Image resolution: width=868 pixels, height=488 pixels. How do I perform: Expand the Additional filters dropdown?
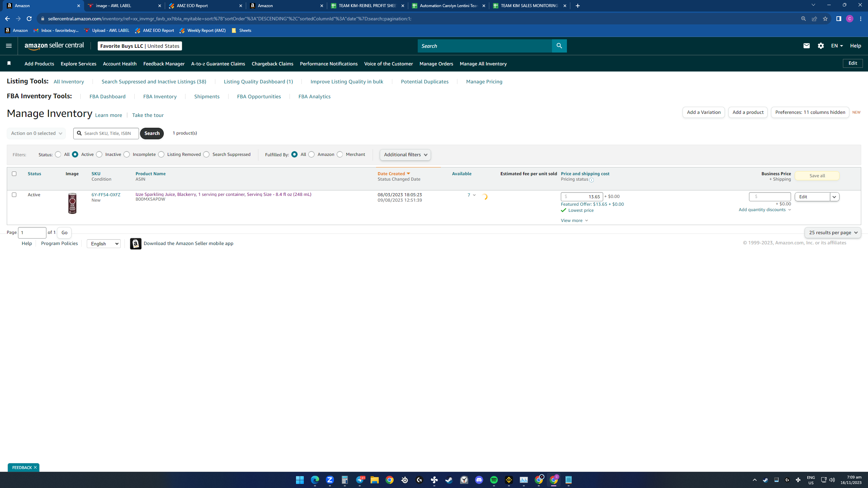[405, 155]
